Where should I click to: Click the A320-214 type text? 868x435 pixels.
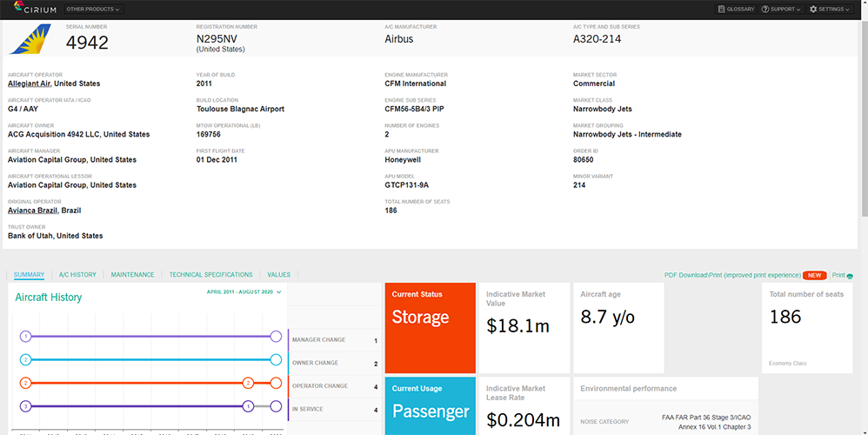click(597, 39)
